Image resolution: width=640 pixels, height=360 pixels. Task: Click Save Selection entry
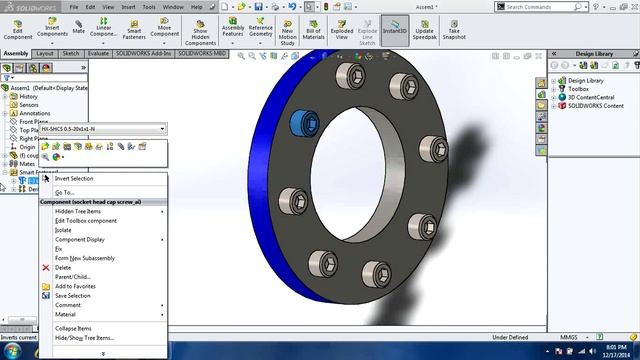pyautogui.click(x=103, y=296)
